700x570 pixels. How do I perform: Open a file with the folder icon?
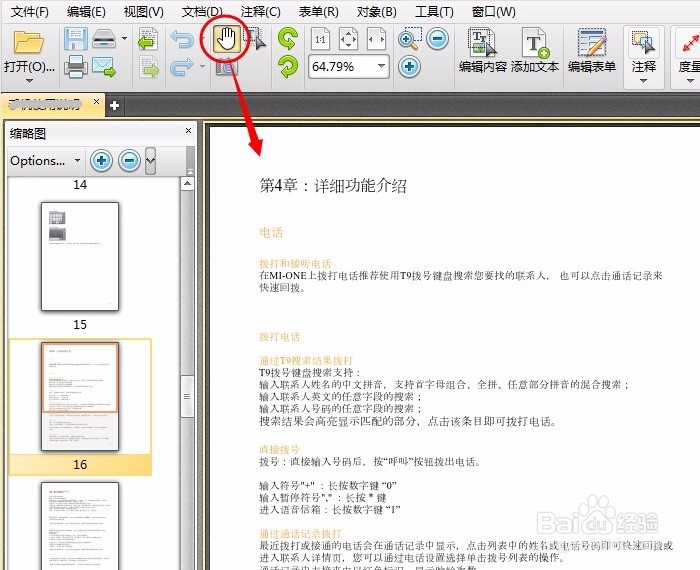(x=29, y=43)
